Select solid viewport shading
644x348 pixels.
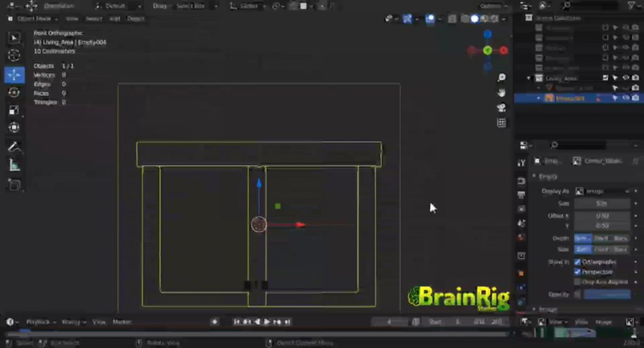[474, 18]
